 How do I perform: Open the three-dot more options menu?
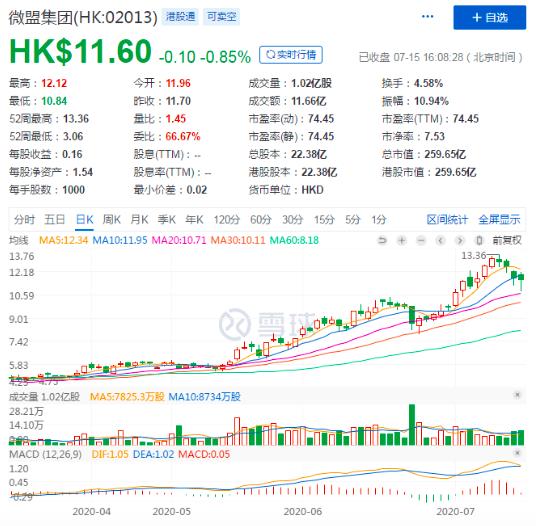[x=428, y=16]
